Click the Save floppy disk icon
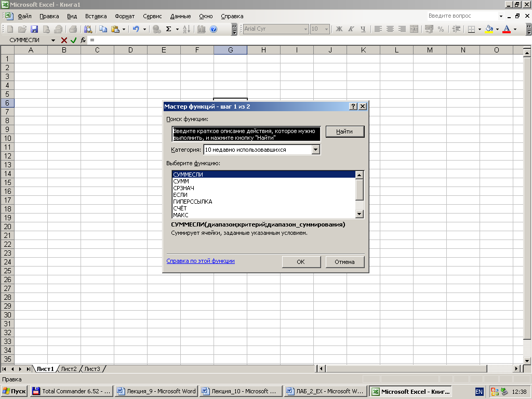Image resolution: width=532 pixels, height=399 pixels. click(x=34, y=29)
